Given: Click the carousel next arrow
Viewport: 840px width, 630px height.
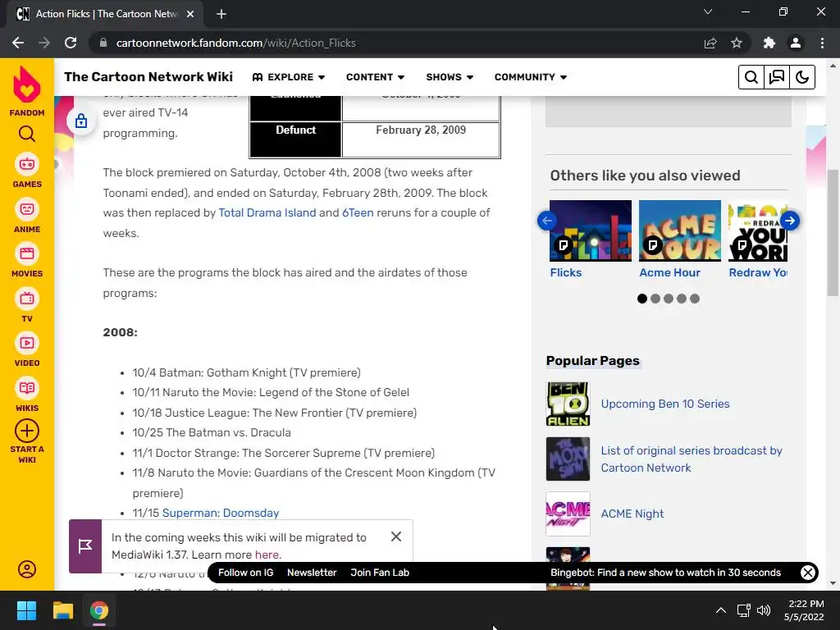Looking at the screenshot, I should (790, 221).
